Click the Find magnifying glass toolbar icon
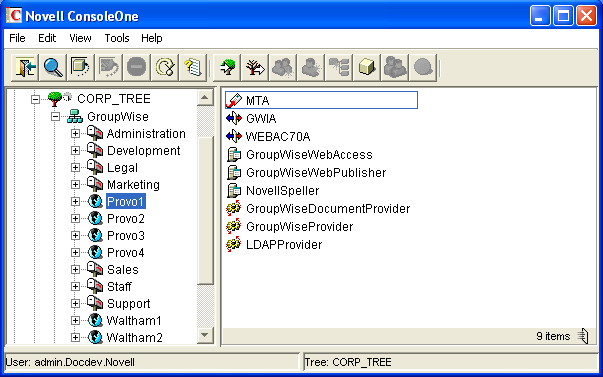Viewport: 603px width, 377px height. tap(53, 68)
